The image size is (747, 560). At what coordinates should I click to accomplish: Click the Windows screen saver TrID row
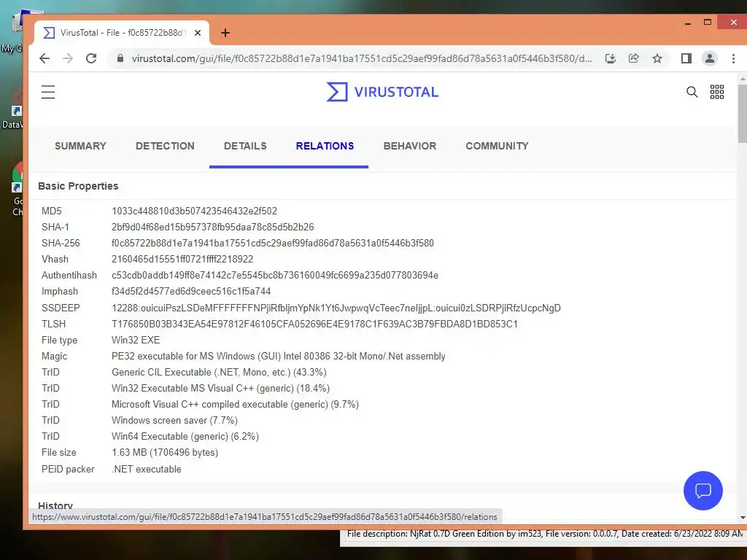[174, 421]
